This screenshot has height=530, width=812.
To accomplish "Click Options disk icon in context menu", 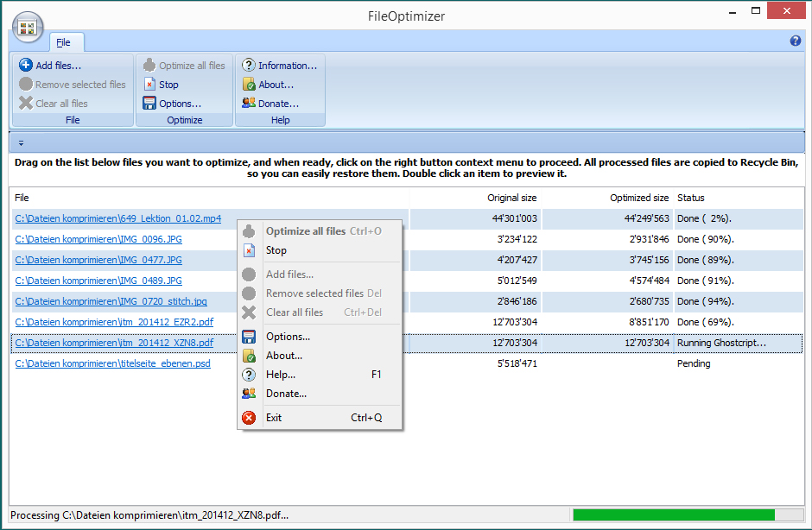I will pyautogui.click(x=249, y=337).
